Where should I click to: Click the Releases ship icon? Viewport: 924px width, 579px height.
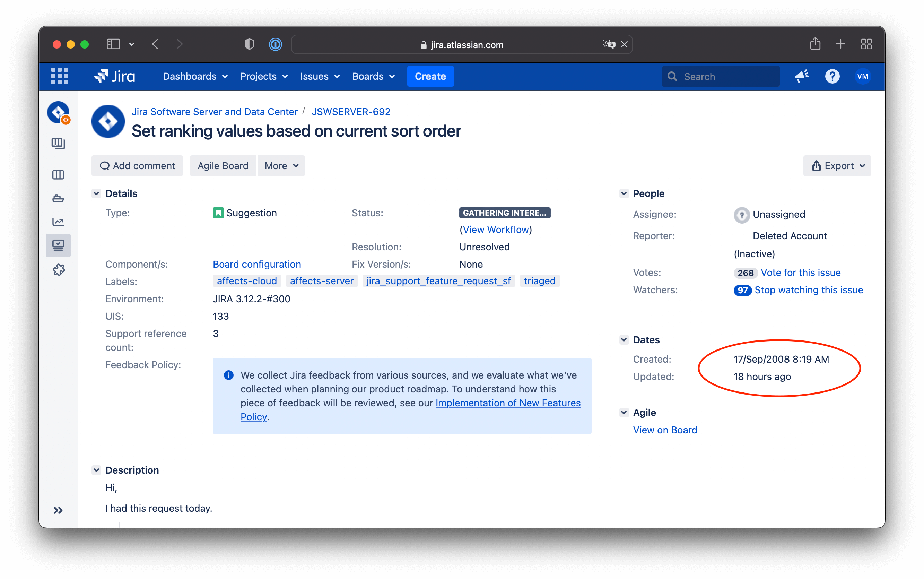(x=59, y=198)
